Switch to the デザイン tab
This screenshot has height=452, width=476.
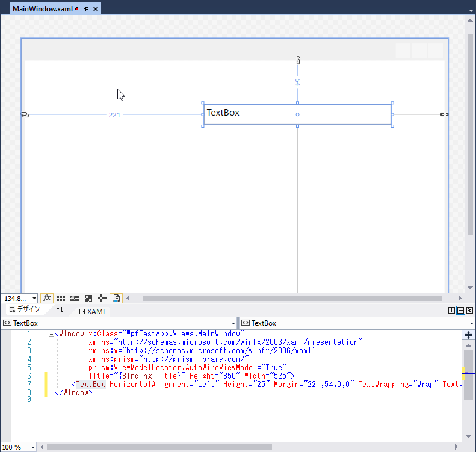point(25,309)
